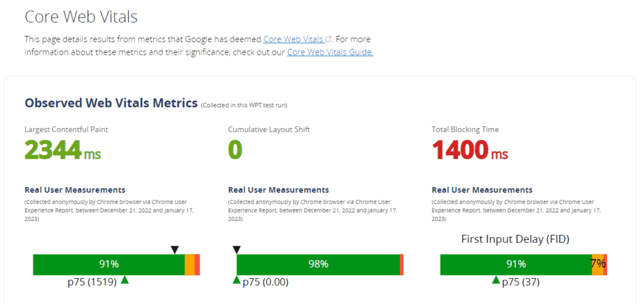The height and width of the screenshot is (304, 644).
Task: Click the orange 7% segment of the FID bar
Action: (597, 264)
